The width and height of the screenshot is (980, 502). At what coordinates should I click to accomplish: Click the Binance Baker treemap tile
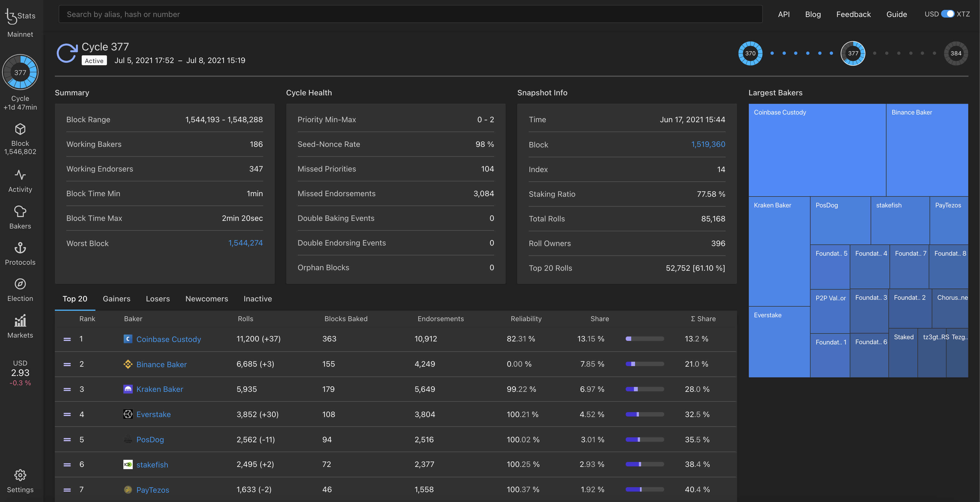927,150
